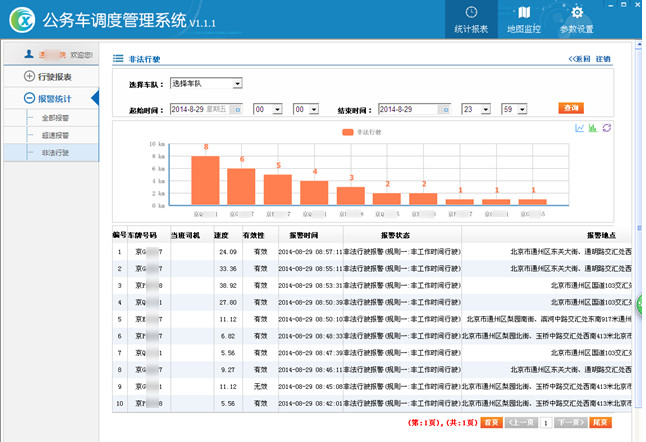646x442 pixels.
Task: Select 全部报警 in the sidebar
Action: pyautogui.click(x=54, y=118)
